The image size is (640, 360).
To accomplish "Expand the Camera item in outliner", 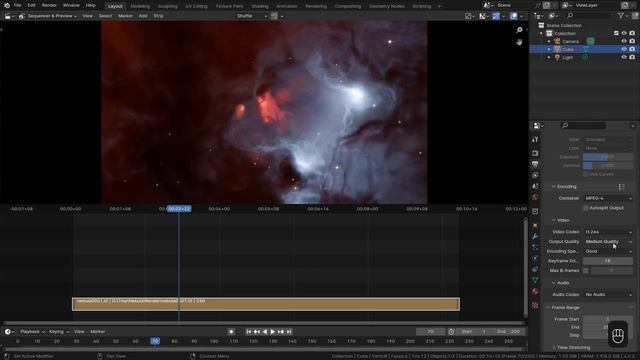I will point(549,41).
